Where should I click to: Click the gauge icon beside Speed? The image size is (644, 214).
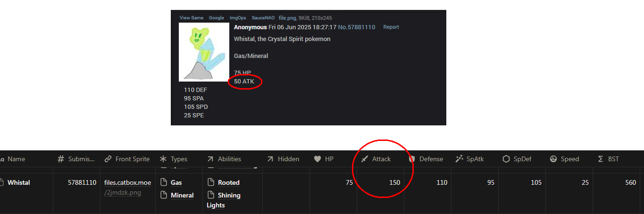pos(553,159)
